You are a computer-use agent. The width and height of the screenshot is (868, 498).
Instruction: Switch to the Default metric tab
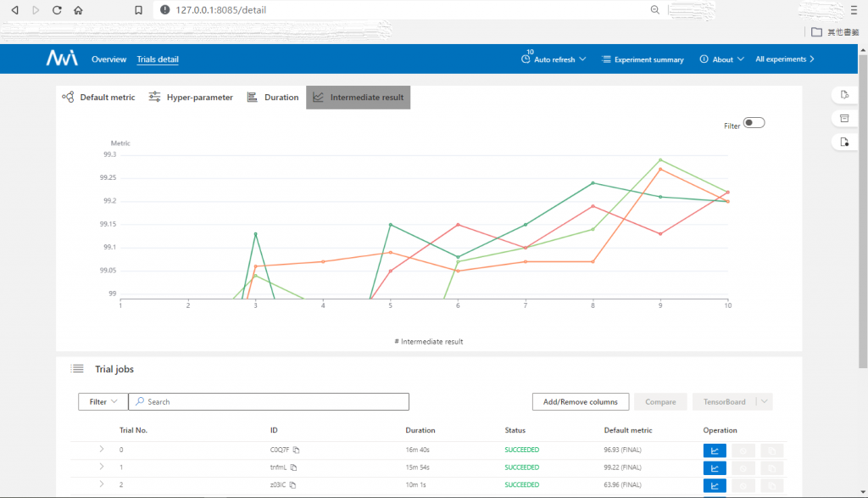[x=98, y=97]
